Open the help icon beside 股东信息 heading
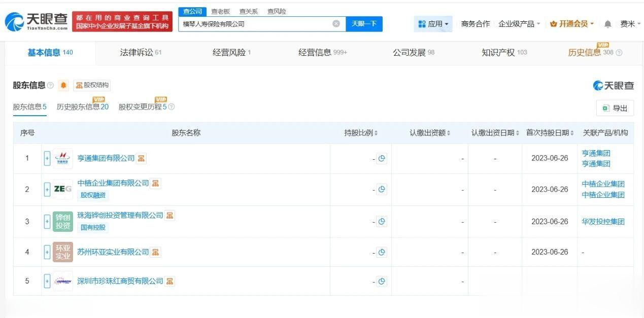Image resolution: width=644 pixels, height=318 pixels. [x=50, y=85]
